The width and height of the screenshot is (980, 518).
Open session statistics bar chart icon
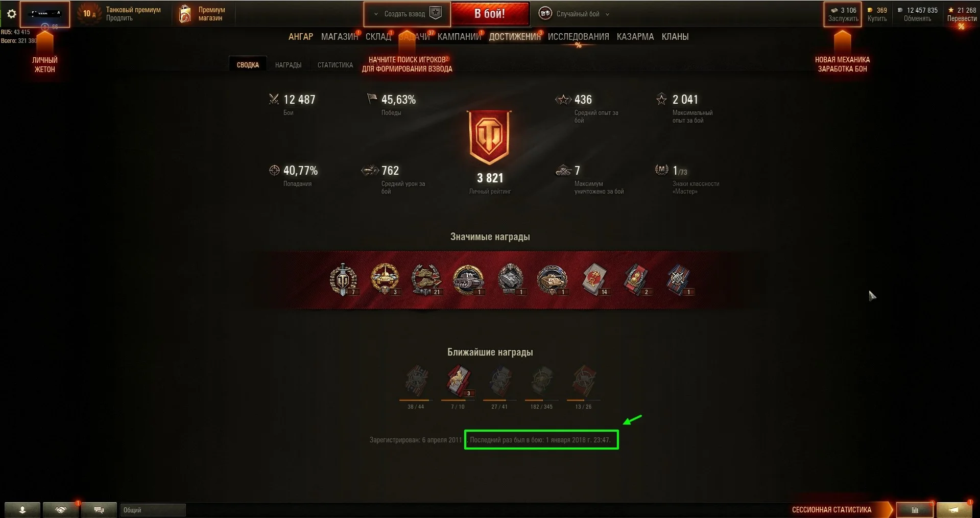[x=915, y=510]
